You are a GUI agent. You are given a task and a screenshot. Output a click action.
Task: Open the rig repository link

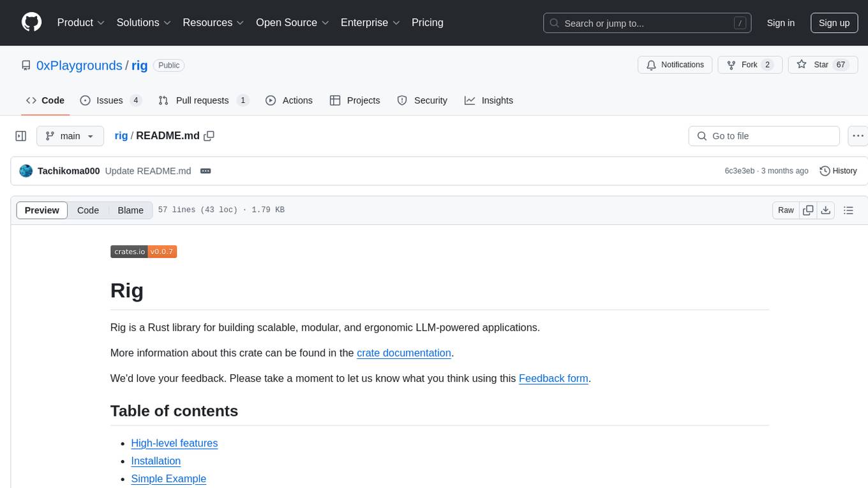point(140,65)
